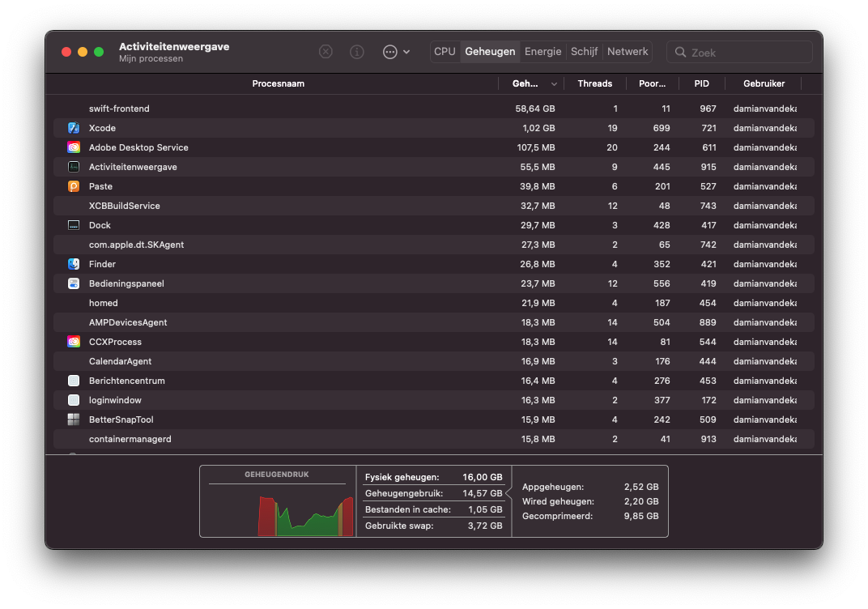Click the CCXProcess icon
The width and height of the screenshot is (868, 609).
point(74,342)
